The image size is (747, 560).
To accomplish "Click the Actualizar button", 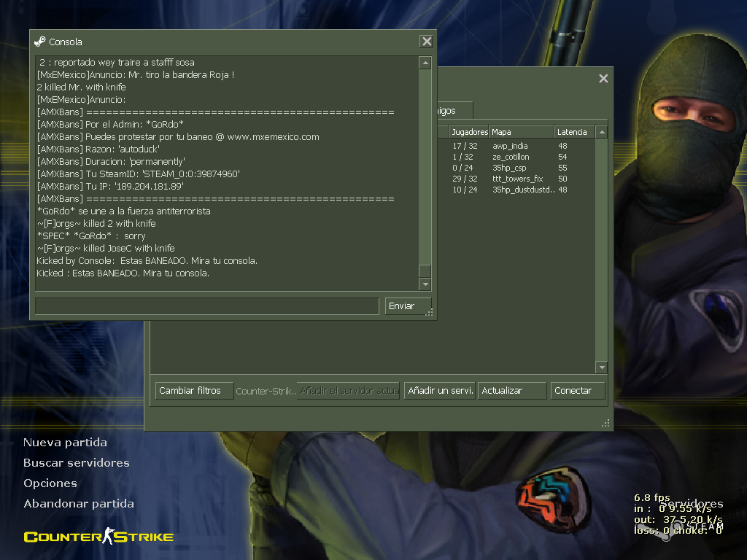I will pos(512,391).
